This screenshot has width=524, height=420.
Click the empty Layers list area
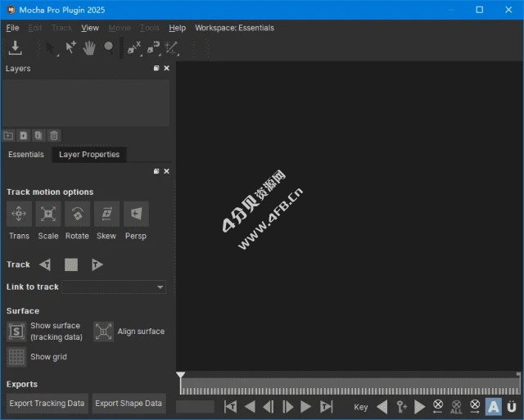tap(86, 103)
